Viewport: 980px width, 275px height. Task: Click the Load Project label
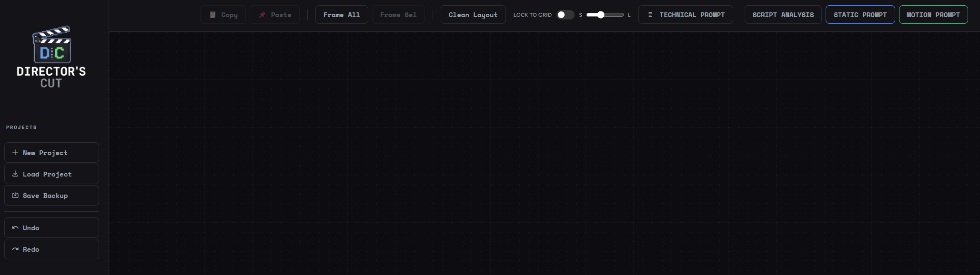(x=47, y=174)
